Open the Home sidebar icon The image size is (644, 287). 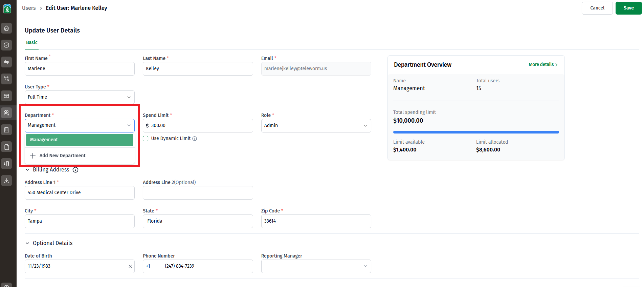6,28
